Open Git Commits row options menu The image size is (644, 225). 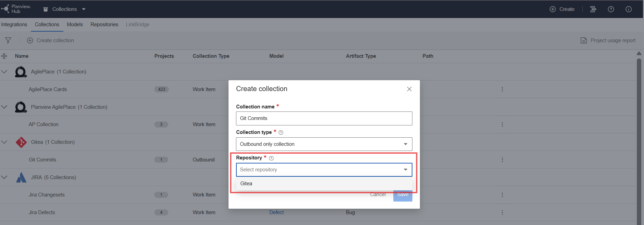click(502, 160)
